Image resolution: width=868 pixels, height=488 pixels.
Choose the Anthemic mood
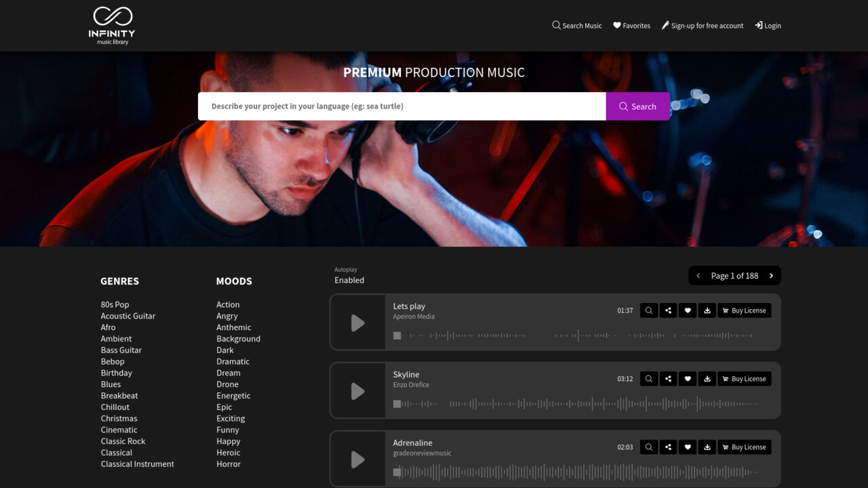[x=234, y=327]
